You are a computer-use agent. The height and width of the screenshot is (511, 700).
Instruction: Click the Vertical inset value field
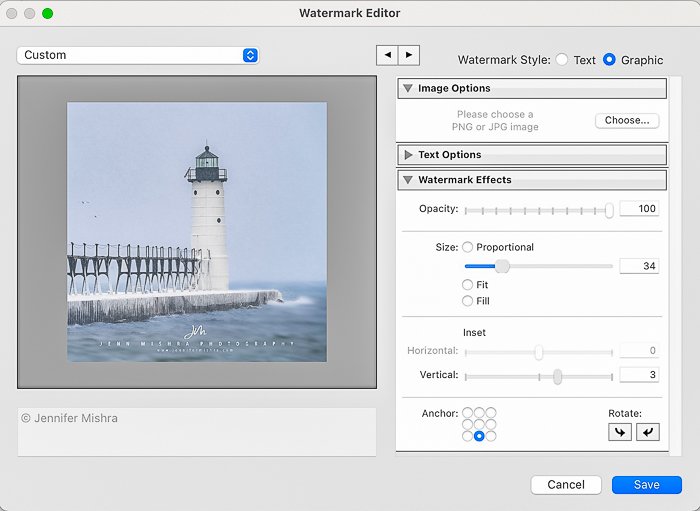638,375
